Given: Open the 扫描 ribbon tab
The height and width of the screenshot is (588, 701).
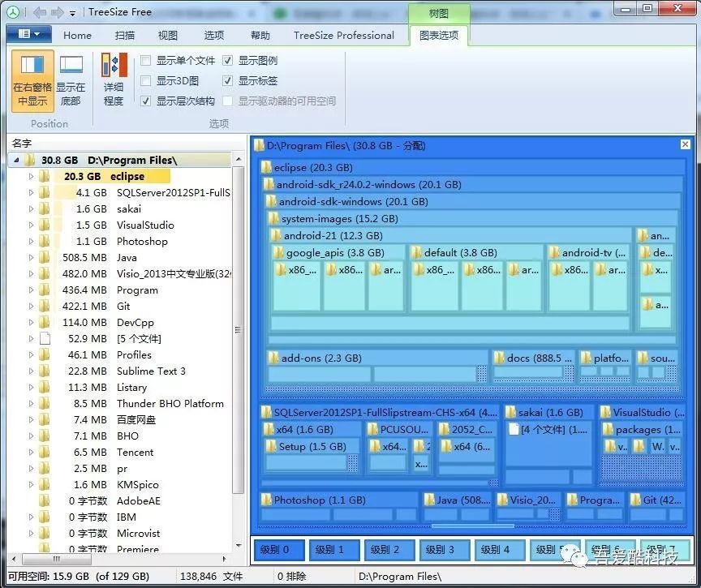Looking at the screenshot, I should (x=125, y=36).
